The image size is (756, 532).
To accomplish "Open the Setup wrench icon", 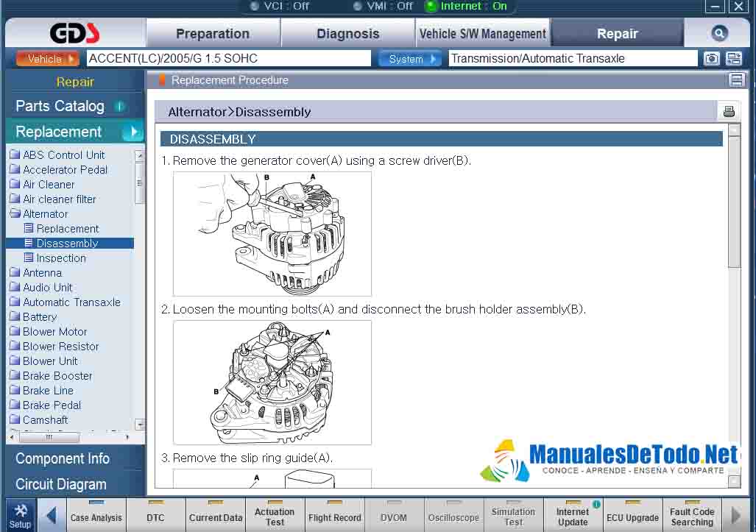I will click(21, 516).
